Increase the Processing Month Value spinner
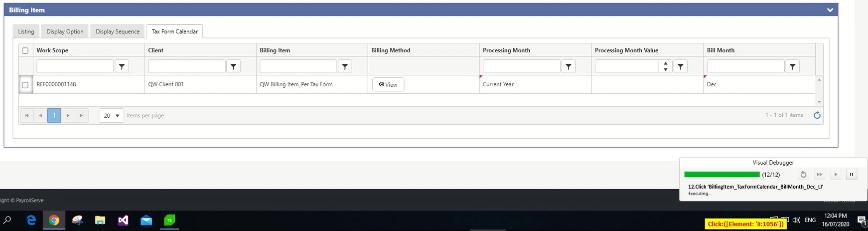The width and height of the screenshot is (868, 231). click(x=665, y=63)
